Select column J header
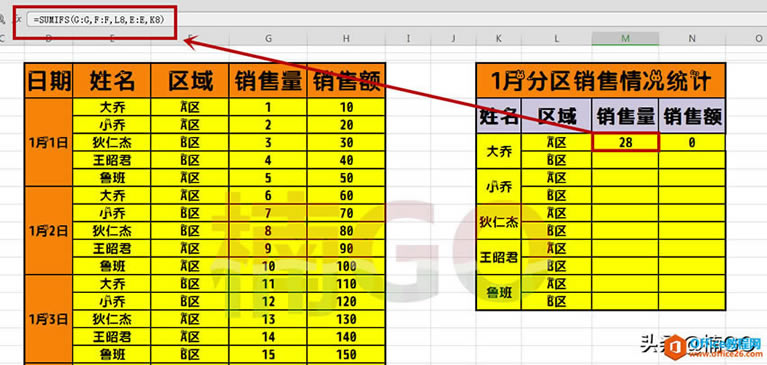This screenshot has height=365, width=767. tap(453, 38)
